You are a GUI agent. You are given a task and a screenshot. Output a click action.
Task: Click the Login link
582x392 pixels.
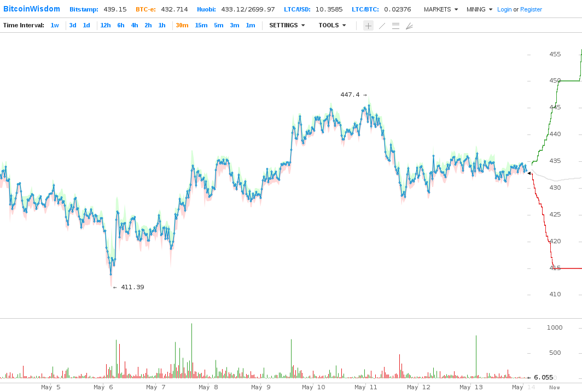[504, 9]
